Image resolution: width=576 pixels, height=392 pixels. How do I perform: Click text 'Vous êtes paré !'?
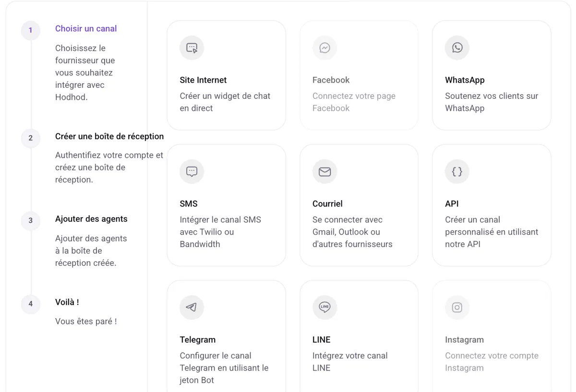[x=86, y=321]
